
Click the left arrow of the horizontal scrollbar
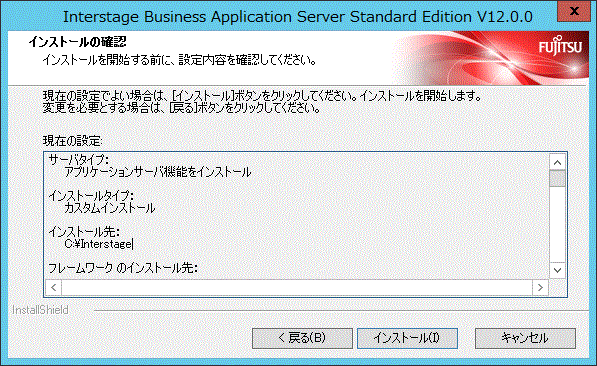(x=54, y=287)
